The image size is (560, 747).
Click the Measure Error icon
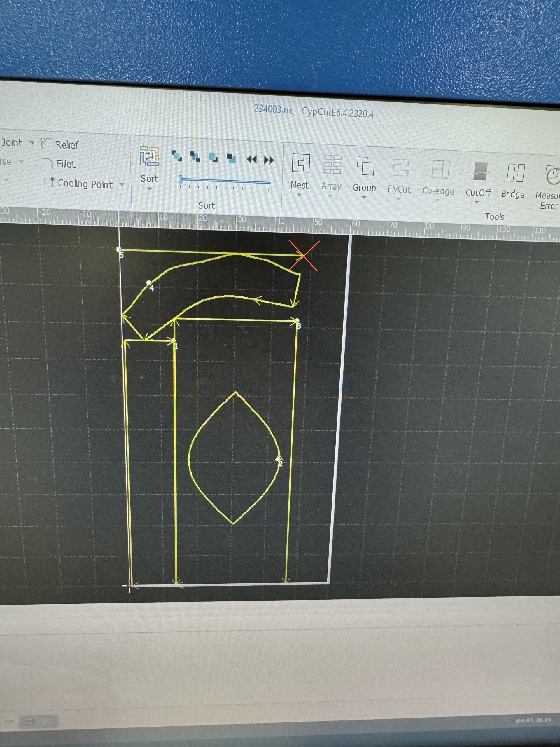coord(552,175)
